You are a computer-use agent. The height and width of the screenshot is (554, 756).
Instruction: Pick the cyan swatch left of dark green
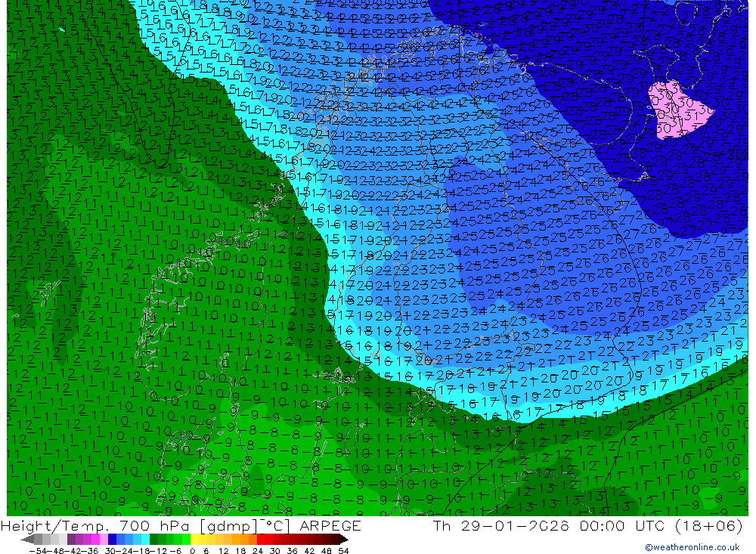145,539
